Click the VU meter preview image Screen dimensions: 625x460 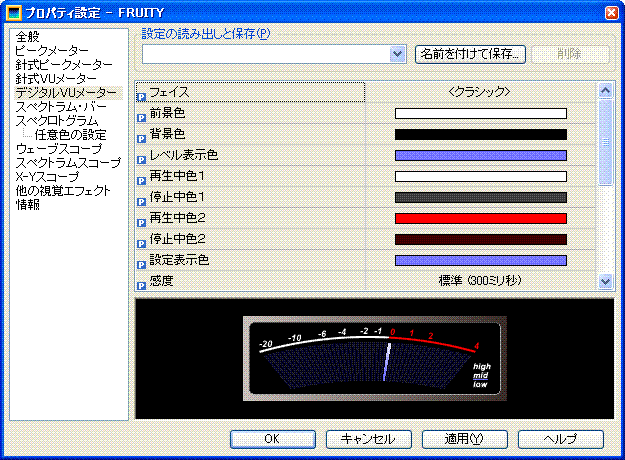[374, 358]
